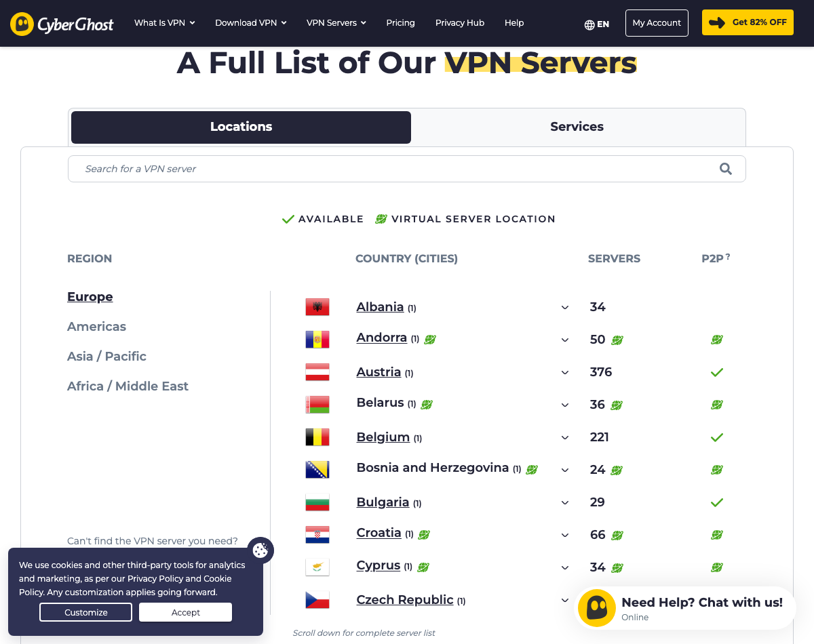Screen dimensions: 814x644
Task: Open the What Is VPN menu
Action: (x=165, y=22)
